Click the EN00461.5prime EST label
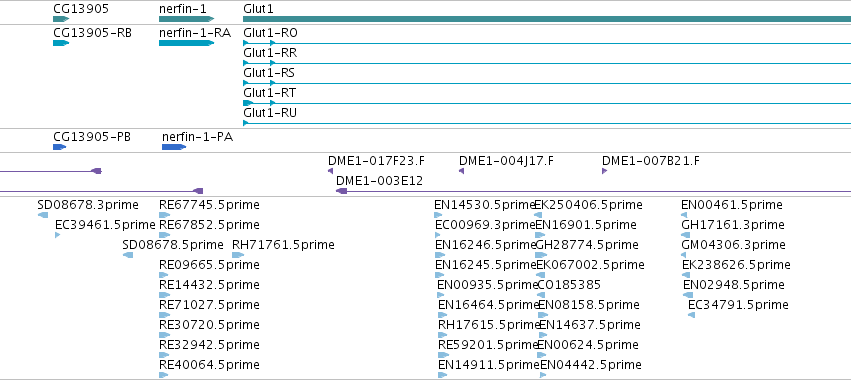This screenshot has width=851, height=380. click(732, 205)
